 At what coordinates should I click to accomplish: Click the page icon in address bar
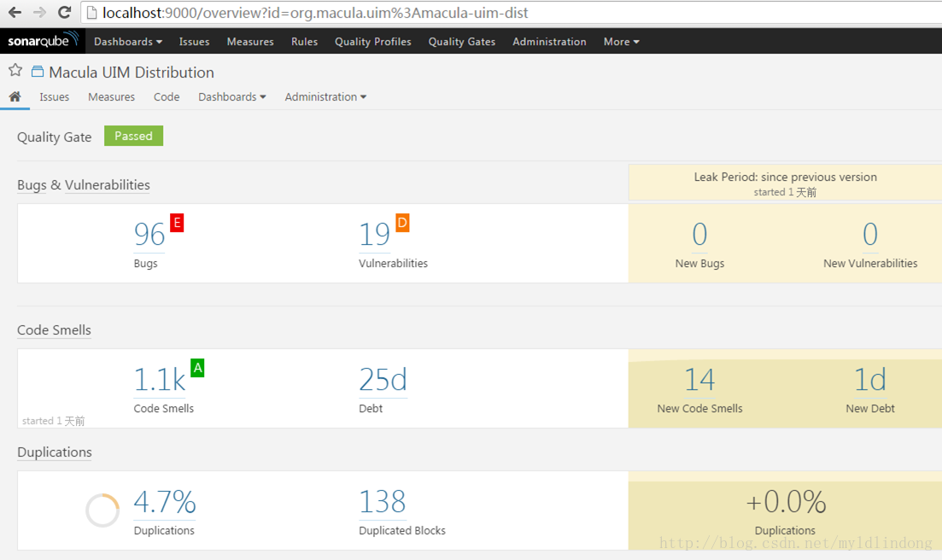pyautogui.click(x=92, y=13)
